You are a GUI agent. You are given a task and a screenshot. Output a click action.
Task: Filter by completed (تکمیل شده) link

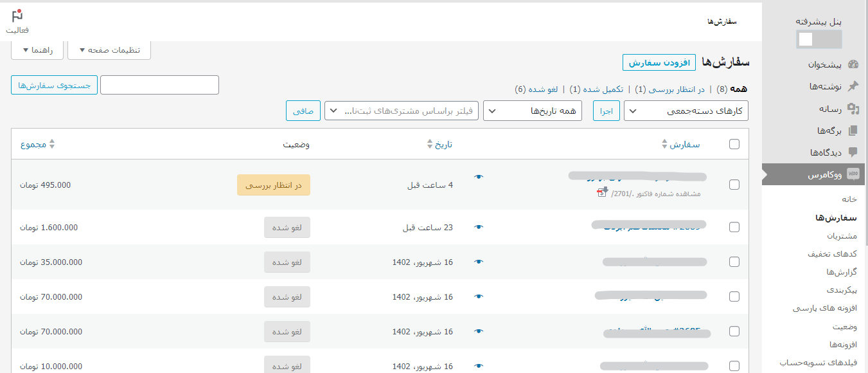(x=598, y=89)
